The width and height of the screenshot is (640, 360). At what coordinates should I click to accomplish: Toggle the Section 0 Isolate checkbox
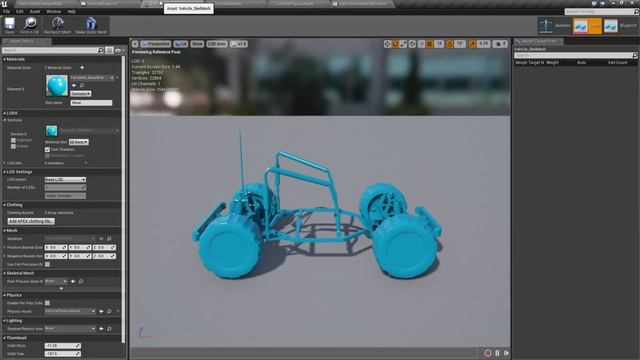coord(13,146)
